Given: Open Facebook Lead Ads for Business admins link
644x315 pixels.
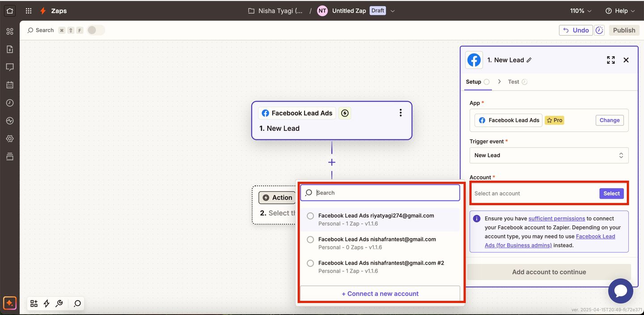Looking at the screenshot, I should click(x=550, y=241).
